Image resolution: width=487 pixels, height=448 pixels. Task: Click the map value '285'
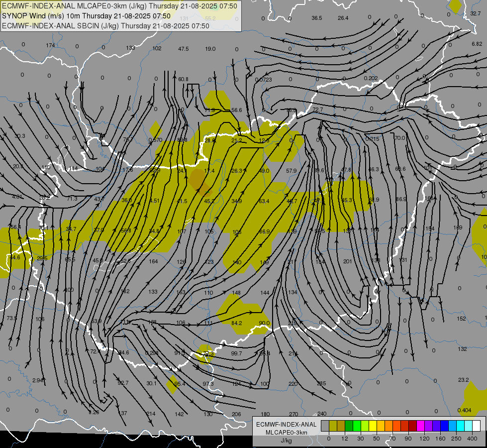(x=321, y=383)
